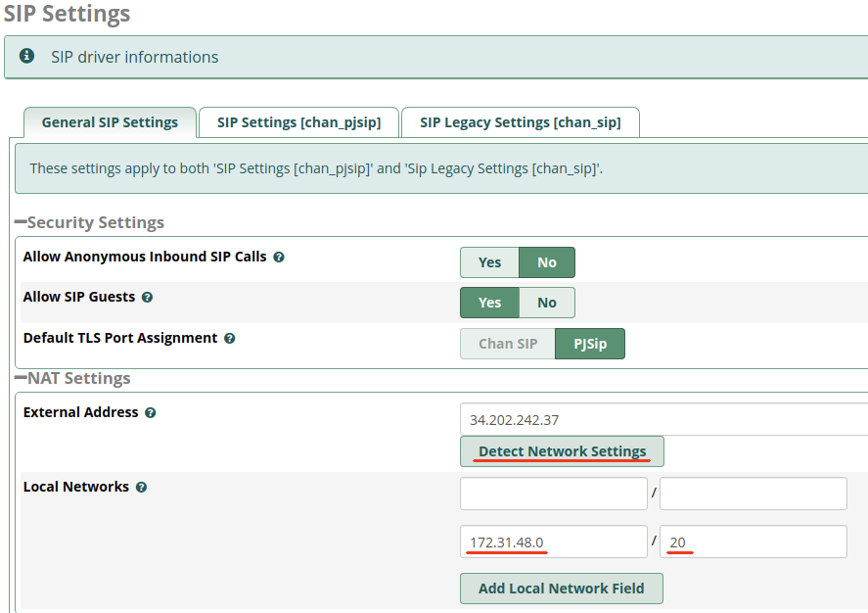This screenshot has height=613, width=868.
Task: Click help icon next to Allow SIP Guests
Action: click(147, 297)
